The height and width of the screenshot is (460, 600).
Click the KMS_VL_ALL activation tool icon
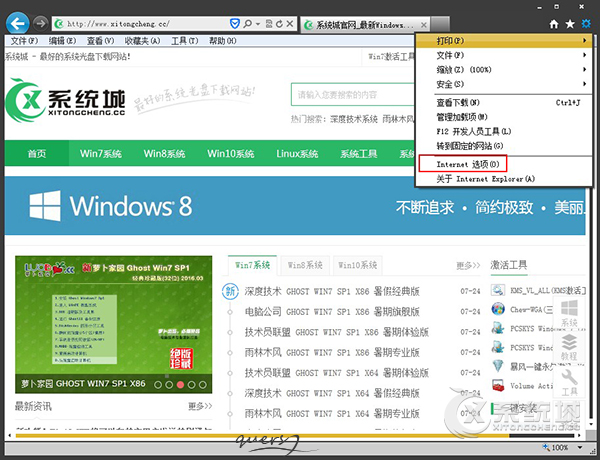point(498,290)
